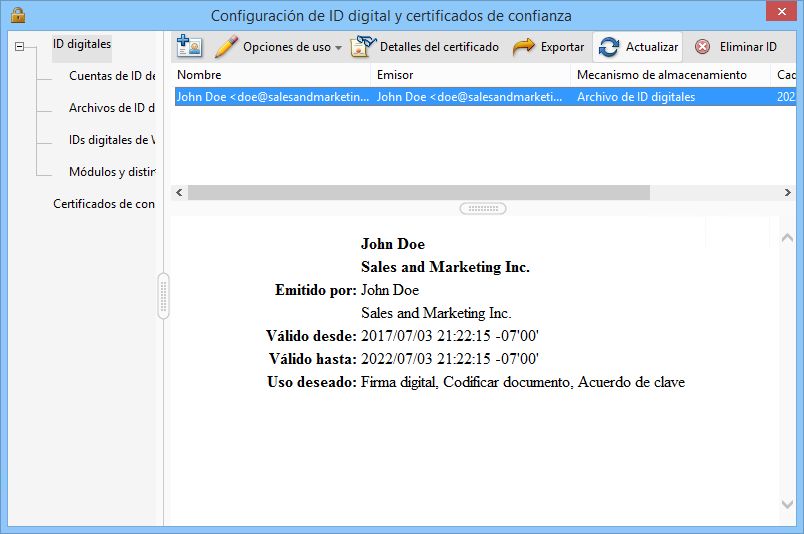Close the configuration dialog window

781,11
